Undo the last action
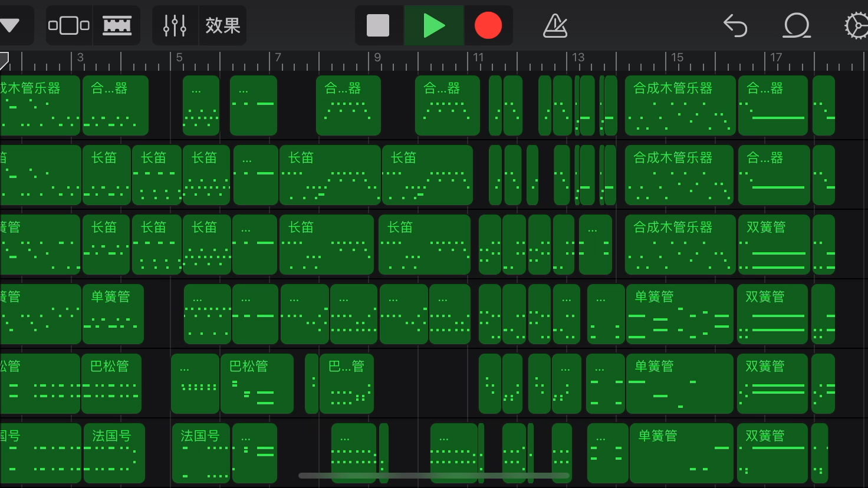This screenshot has width=868, height=488. (735, 25)
